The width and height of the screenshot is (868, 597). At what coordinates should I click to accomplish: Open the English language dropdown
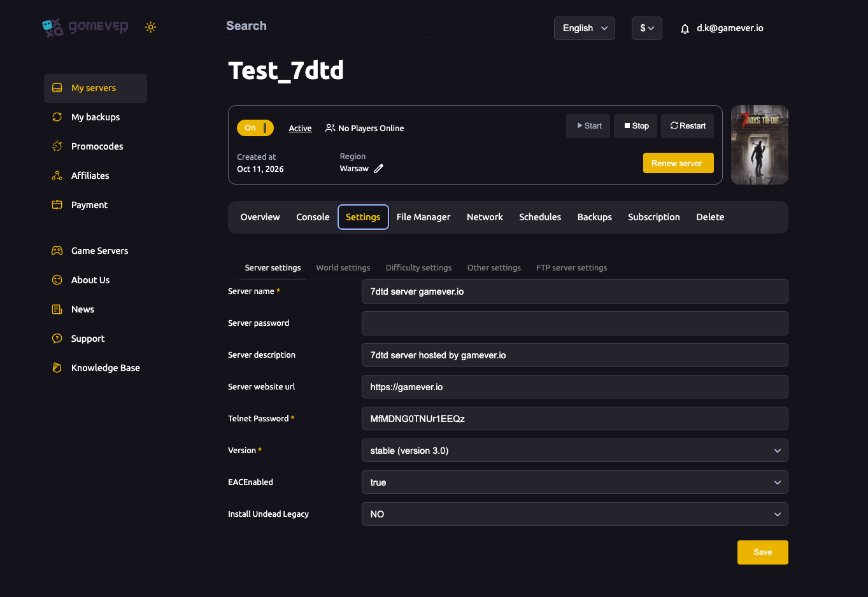(585, 29)
